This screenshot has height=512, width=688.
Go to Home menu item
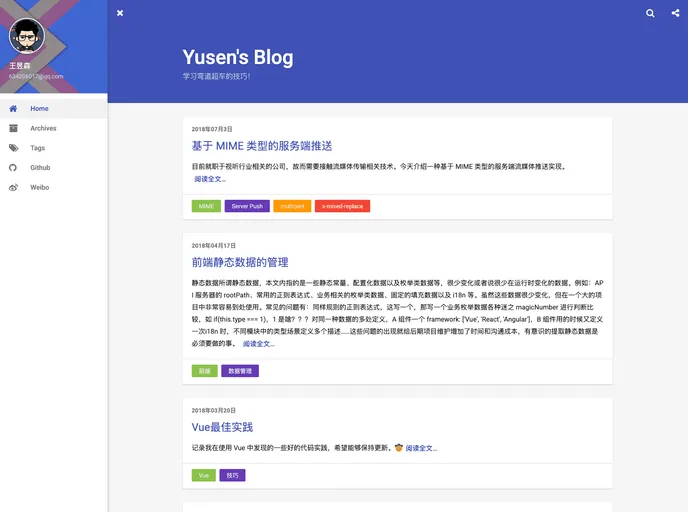coord(54,108)
